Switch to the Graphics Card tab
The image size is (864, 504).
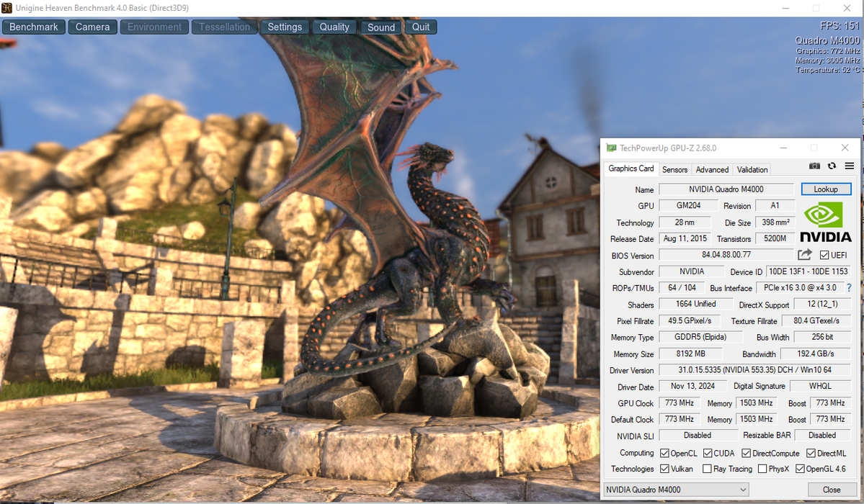(631, 168)
